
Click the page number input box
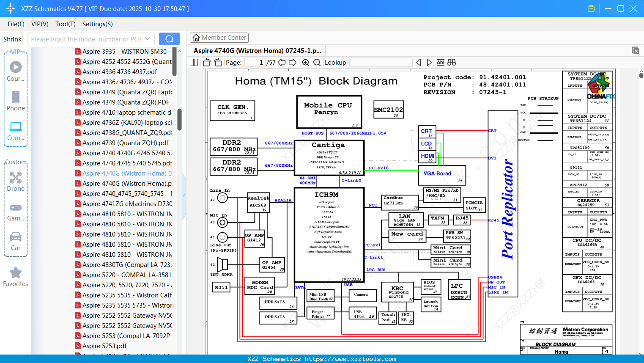255,63
